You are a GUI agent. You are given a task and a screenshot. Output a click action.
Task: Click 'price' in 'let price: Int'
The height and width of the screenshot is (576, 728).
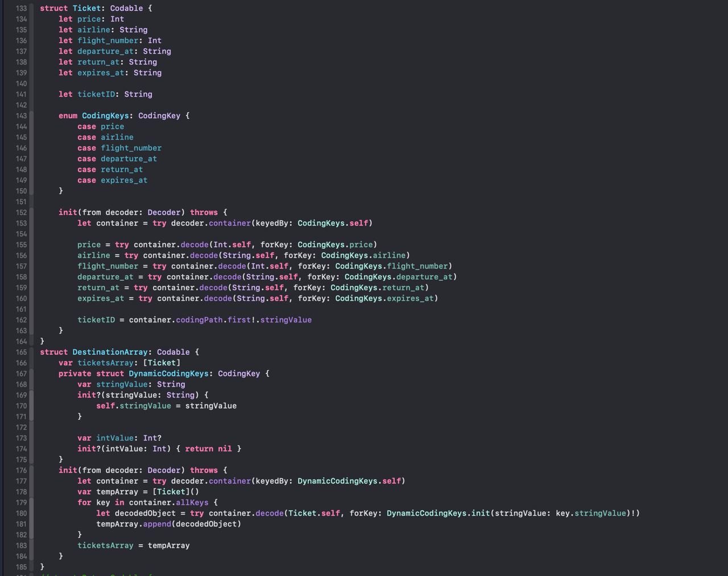click(89, 19)
